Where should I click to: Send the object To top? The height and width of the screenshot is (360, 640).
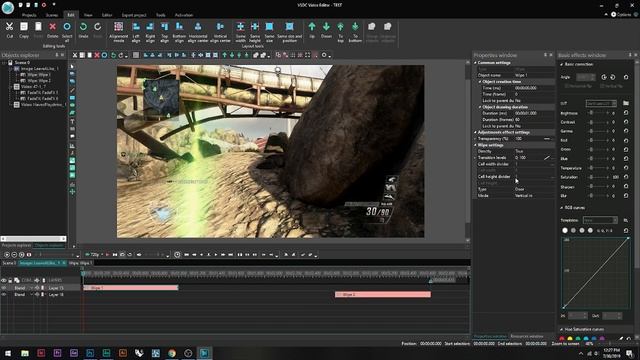pos(340,31)
